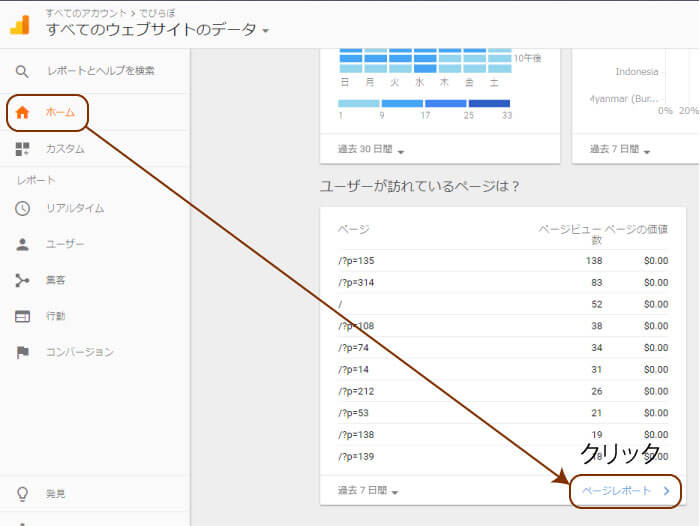Viewport: 700px width, 526px height.
Task: Focus the レポートとヘルプを検索 search field
Action: click(x=101, y=71)
